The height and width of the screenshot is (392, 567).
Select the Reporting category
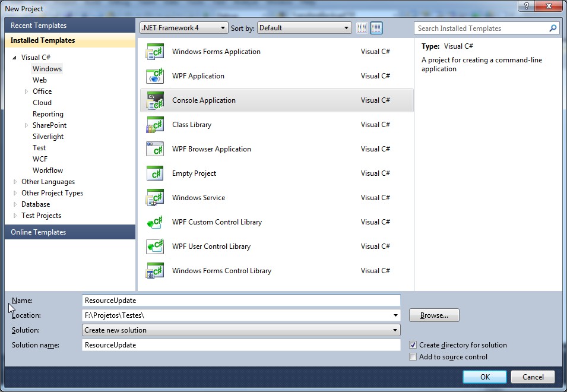(x=47, y=114)
